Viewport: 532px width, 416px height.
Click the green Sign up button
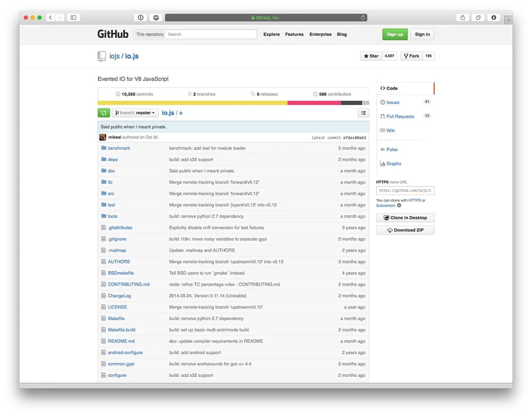pos(395,34)
